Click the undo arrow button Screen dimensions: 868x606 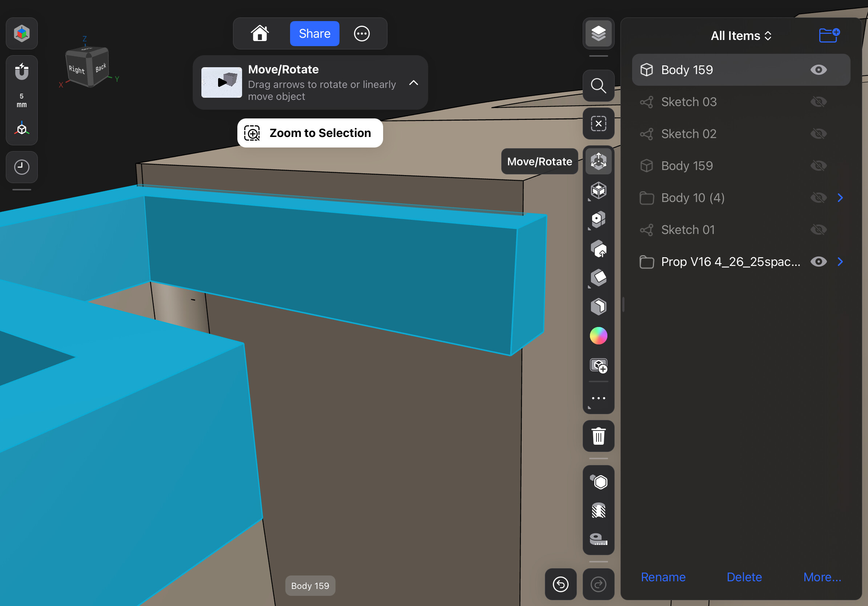tap(560, 584)
